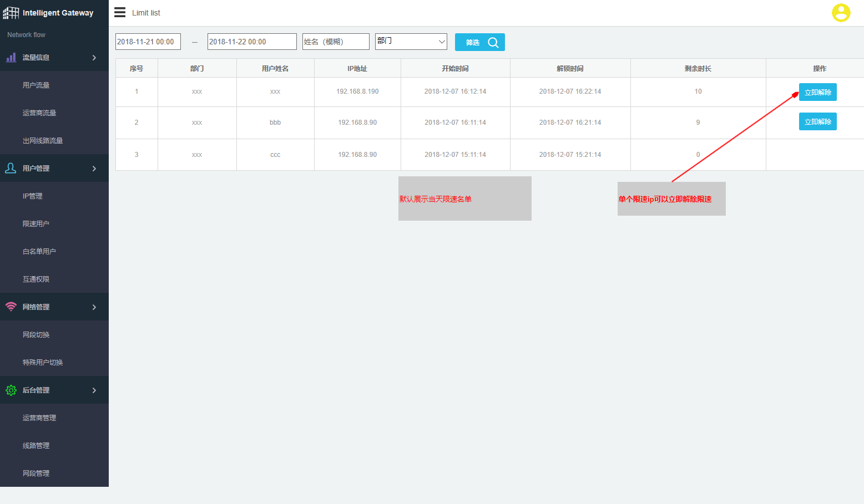The height and width of the screenshot is (504, 864).
Task: Click the wifi icon beside 网络管理
Action: click(x=11, y=307)
